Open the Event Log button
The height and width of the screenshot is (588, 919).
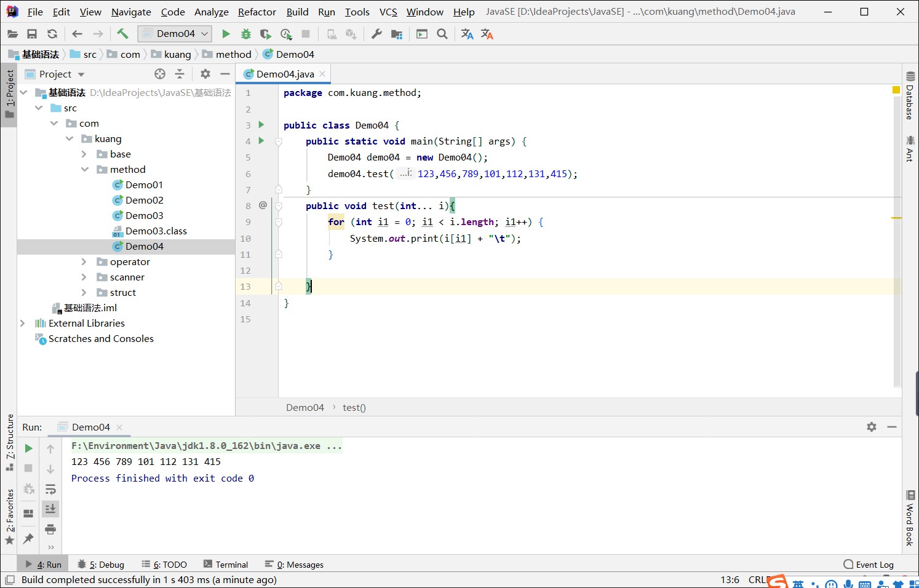(869, 565)
